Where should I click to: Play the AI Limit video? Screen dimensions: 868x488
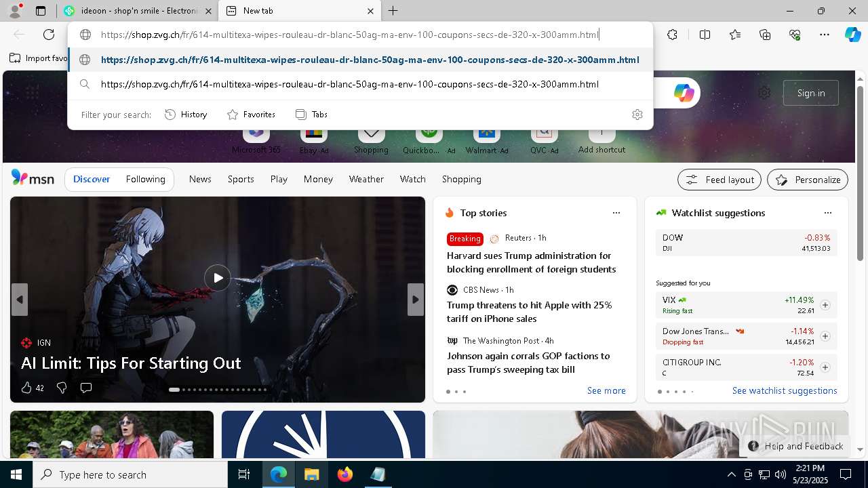218,278
